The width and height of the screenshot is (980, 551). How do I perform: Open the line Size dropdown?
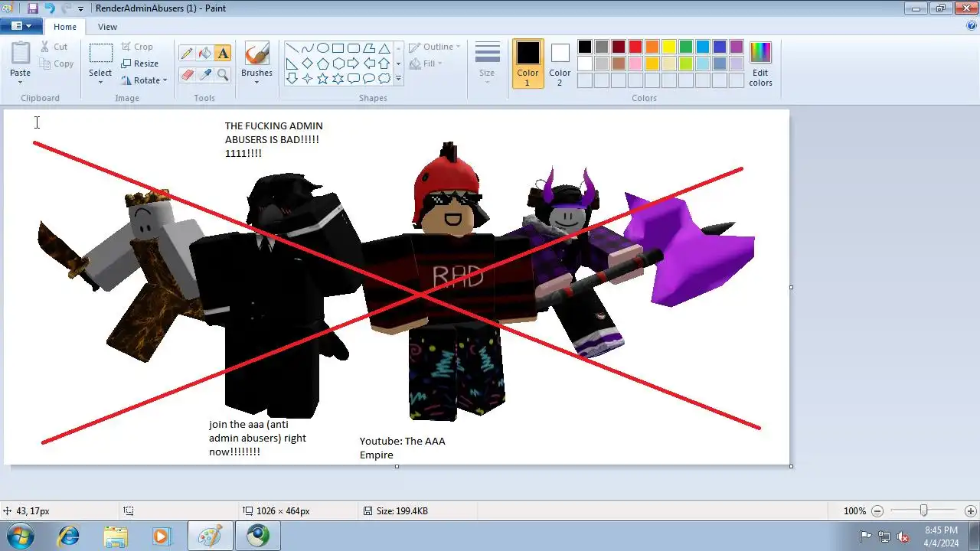tap(487, 63)
